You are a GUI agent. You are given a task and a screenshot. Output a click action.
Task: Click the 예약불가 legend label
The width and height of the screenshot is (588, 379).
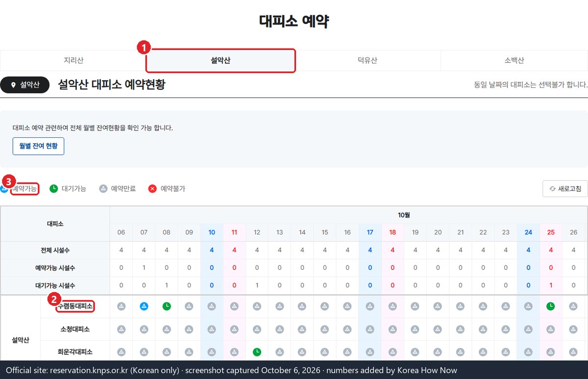(173, 188)
